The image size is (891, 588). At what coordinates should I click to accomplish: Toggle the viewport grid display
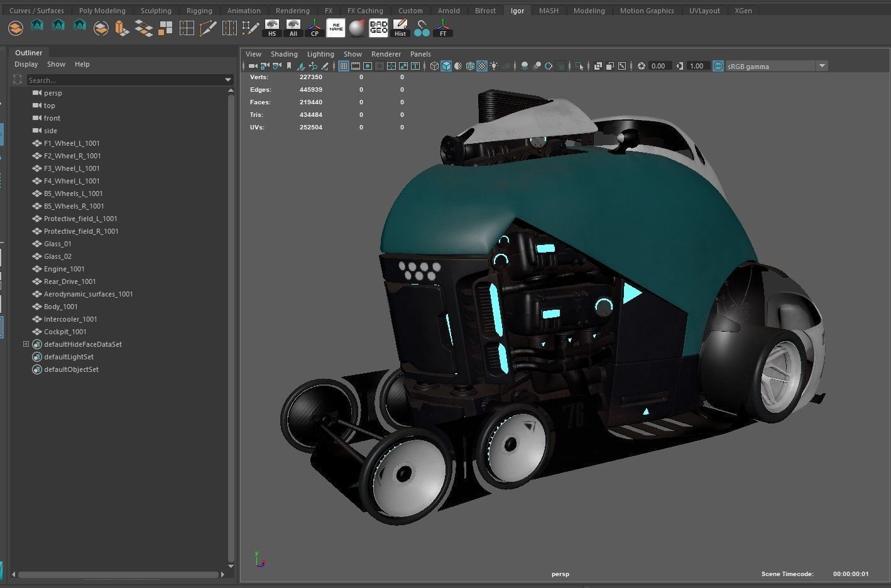[x=344, y=66]
